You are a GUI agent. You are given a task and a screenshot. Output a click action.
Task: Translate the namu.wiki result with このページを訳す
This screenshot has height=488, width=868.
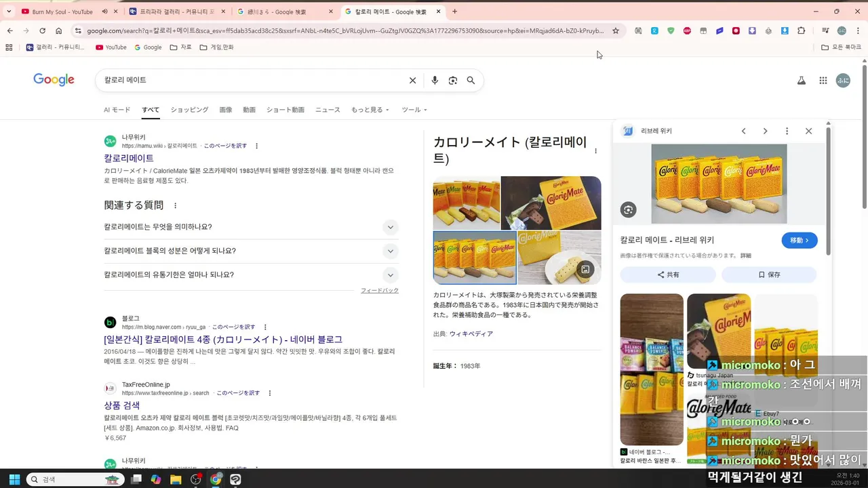click(225, 146)
